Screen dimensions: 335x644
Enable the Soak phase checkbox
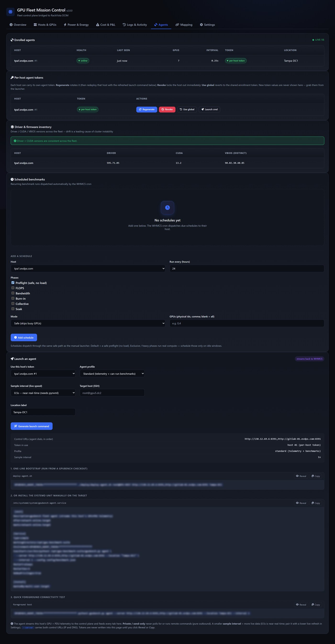(13, 309)
